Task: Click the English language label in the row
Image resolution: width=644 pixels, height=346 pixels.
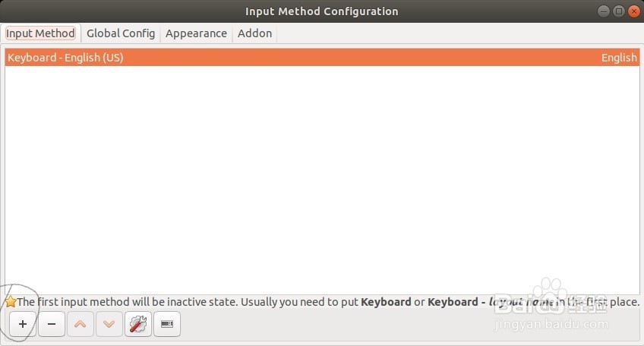Action: 619,58
